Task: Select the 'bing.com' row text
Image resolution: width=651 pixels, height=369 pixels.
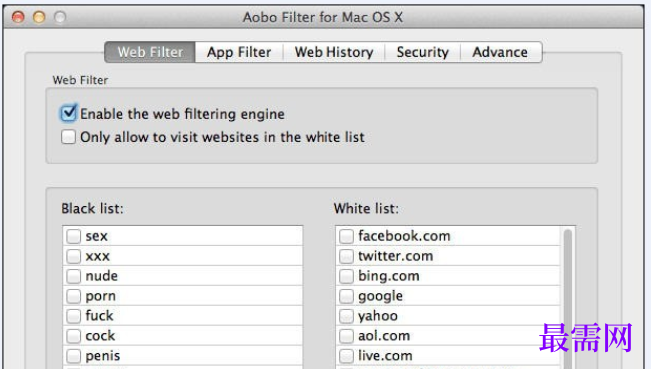Action: click(x=389, y=276)
